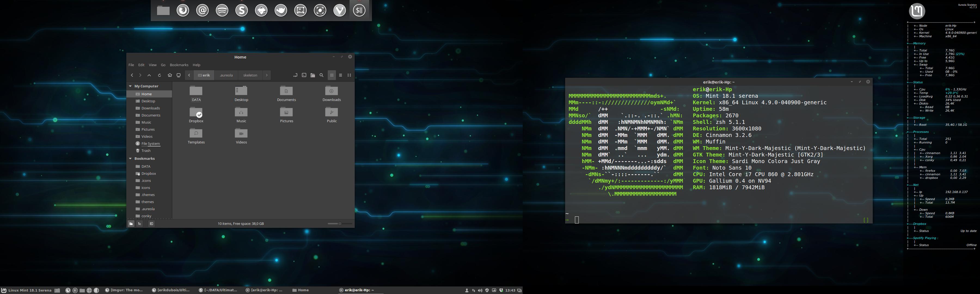Open the Bookmarks menu
980x294 pixels.
click(x=179, y=65)
